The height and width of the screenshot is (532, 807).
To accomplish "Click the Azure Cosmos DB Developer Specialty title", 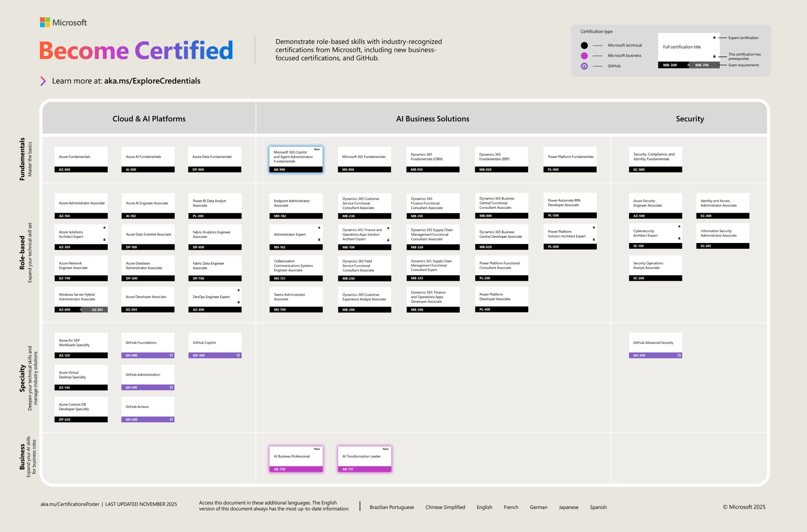I will (74, 406).
